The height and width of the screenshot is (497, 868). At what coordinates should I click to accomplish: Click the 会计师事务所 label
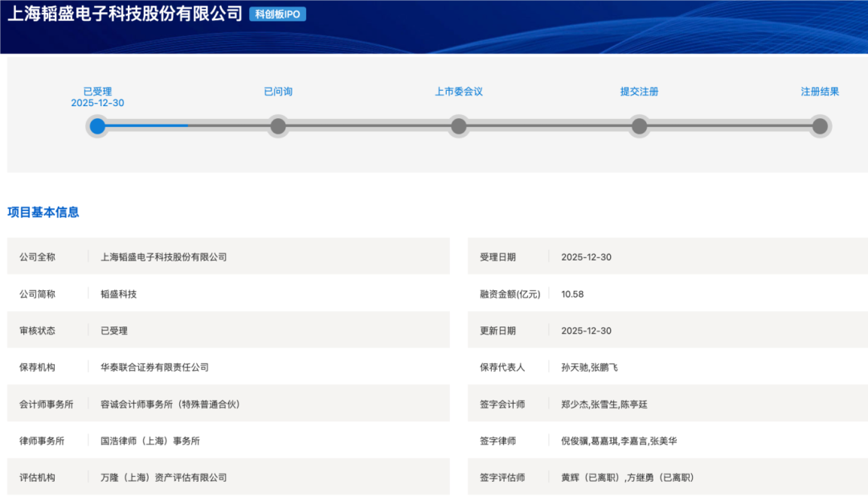[47, 405]
